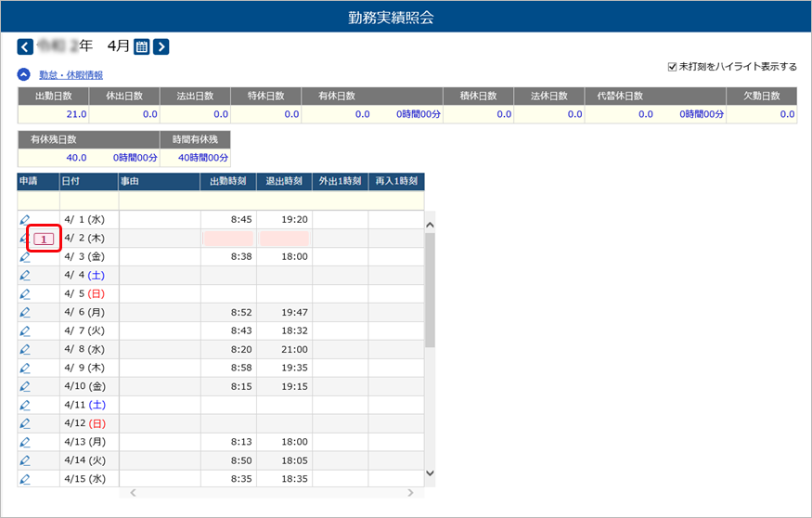The image size is (812, 518).
Task: Click the 申請 column header
Action: click(x=38, y=181)
